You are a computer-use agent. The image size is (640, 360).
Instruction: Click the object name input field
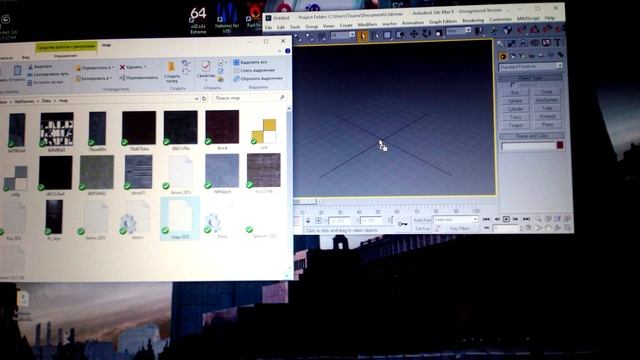pyautogui.click(x=528, y=147)
